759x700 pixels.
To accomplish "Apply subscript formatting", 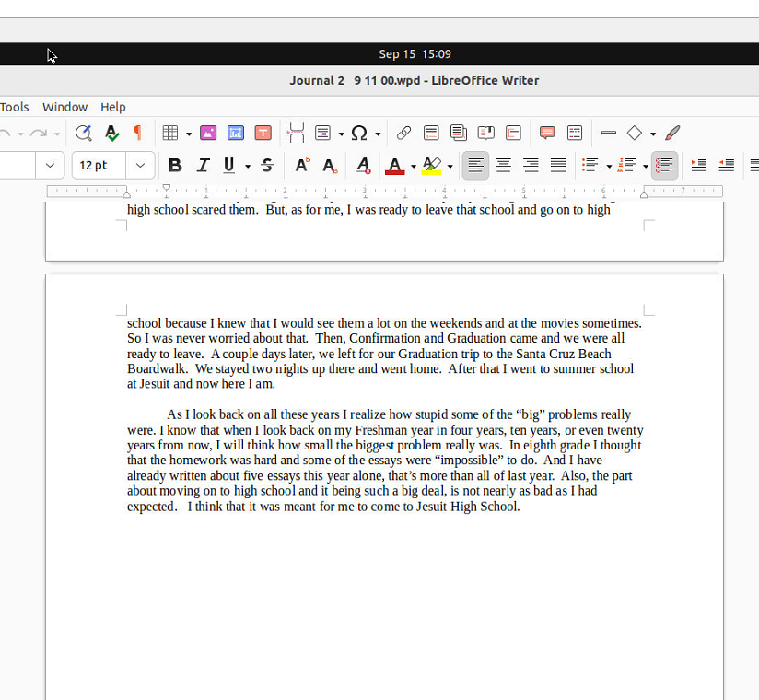I will tap(330, 166).
